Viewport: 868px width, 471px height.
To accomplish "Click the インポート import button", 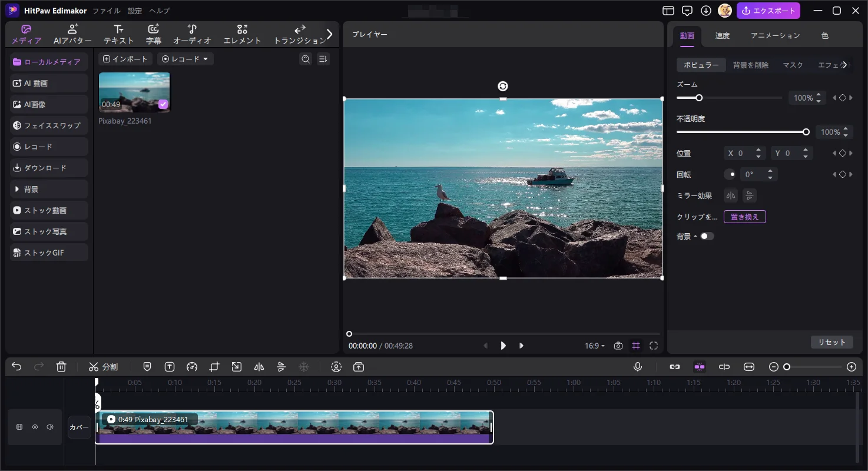I will point(125,59).
